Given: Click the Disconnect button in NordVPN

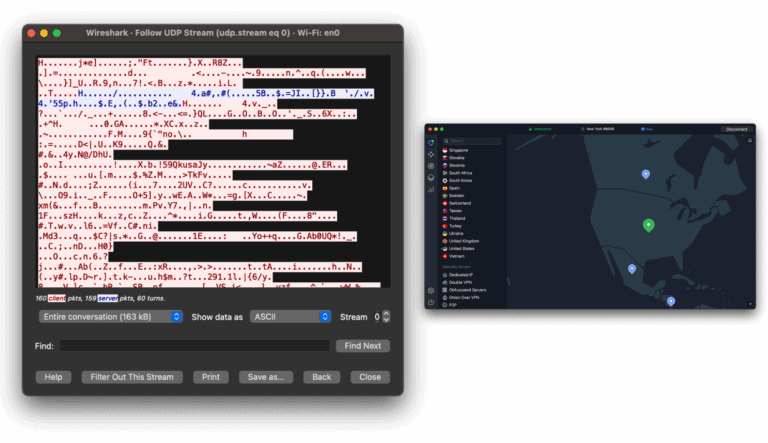Looking at the screenshot, I should (x=737, y=129).
